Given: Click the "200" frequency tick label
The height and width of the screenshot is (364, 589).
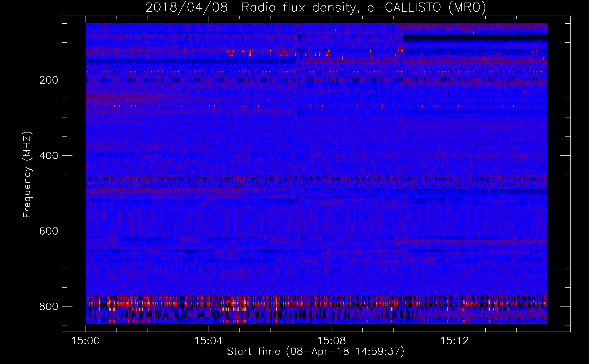Looking at the screenshot, I should click(x=49, y=80).
